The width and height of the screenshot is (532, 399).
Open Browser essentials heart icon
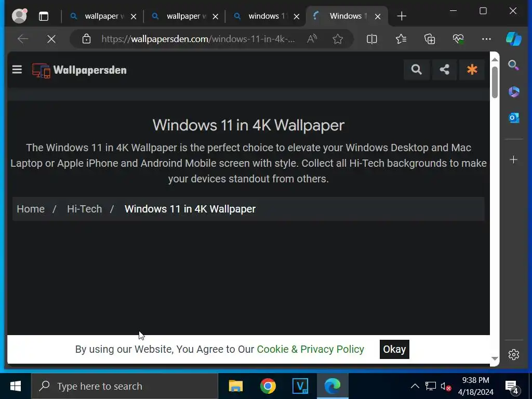point(458,39)
